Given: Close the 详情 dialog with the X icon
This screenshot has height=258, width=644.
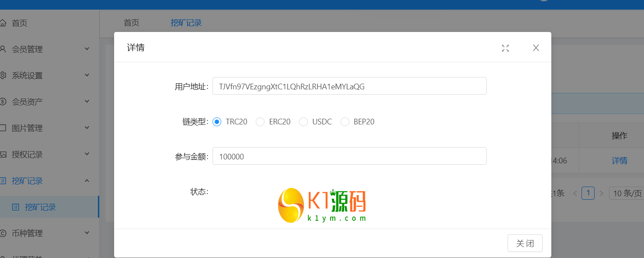Looking at the screenshot, I should pos(536,48).
